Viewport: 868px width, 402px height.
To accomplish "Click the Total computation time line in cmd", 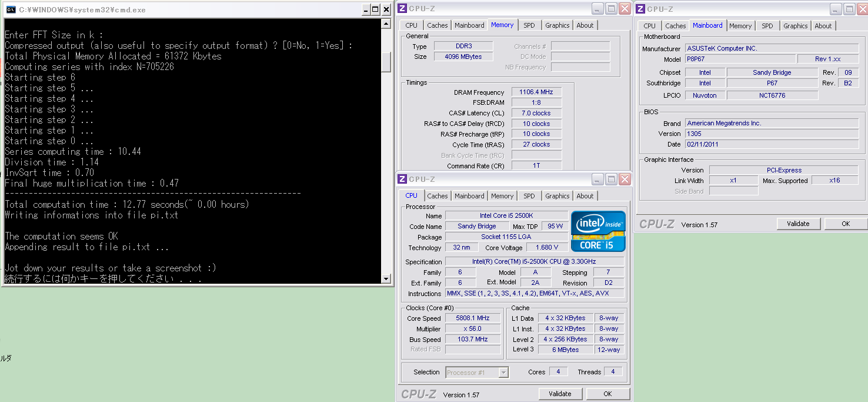I will tap(127, 204).
